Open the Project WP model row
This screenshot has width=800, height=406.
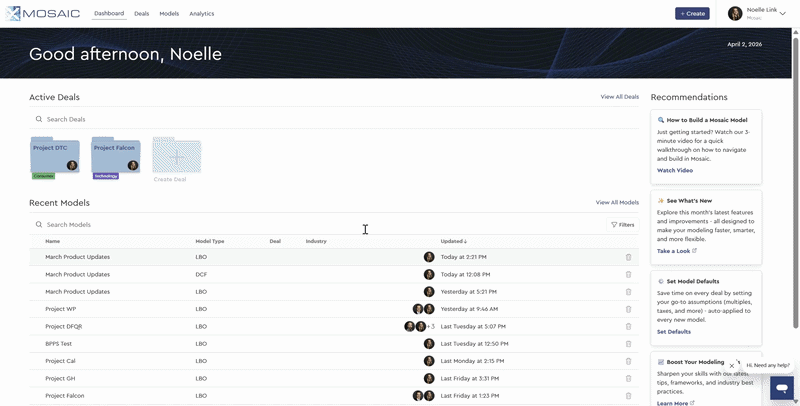pos(334,309)
